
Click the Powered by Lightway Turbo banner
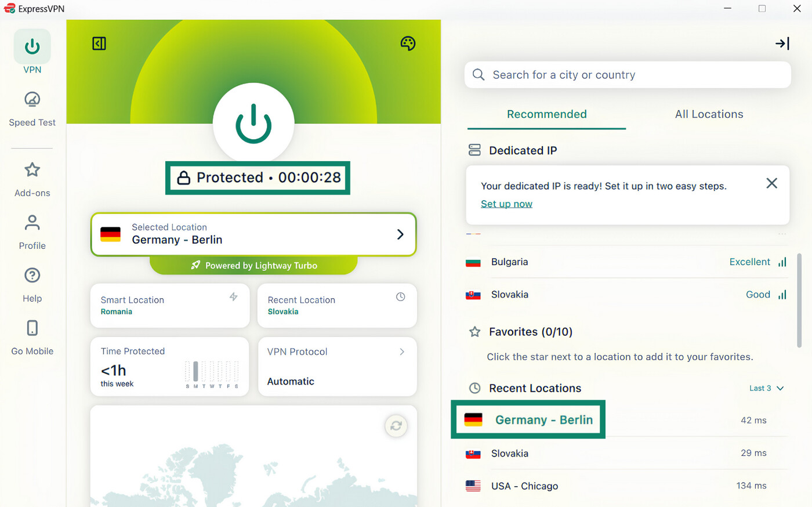tap(253, 265)
